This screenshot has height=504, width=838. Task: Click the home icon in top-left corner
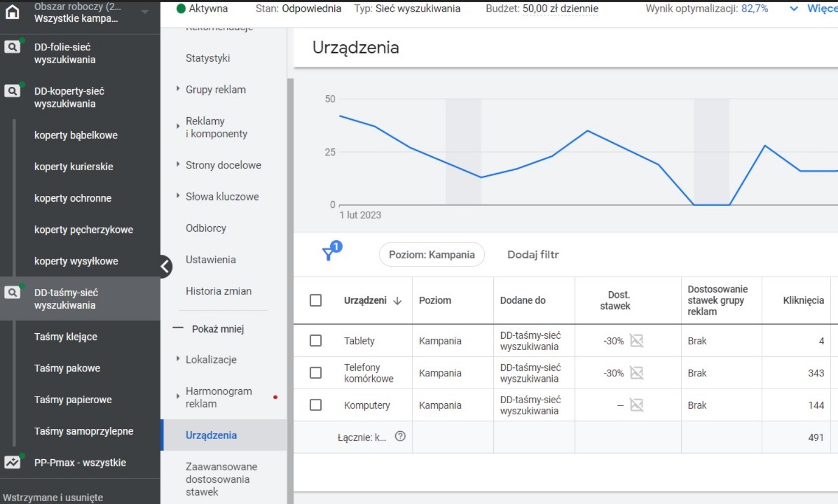pyautogui.click(x=12, y=12)
